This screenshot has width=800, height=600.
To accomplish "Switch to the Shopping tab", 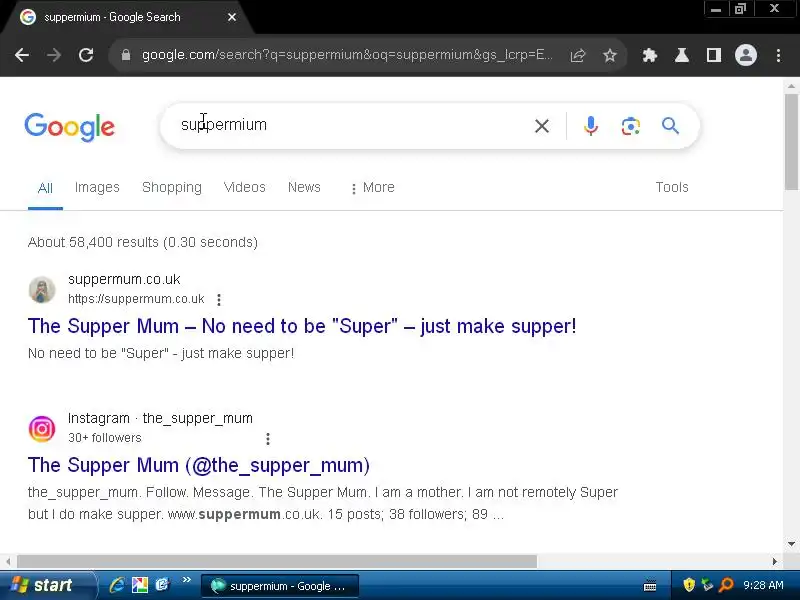I will click(x=172, y=187).
